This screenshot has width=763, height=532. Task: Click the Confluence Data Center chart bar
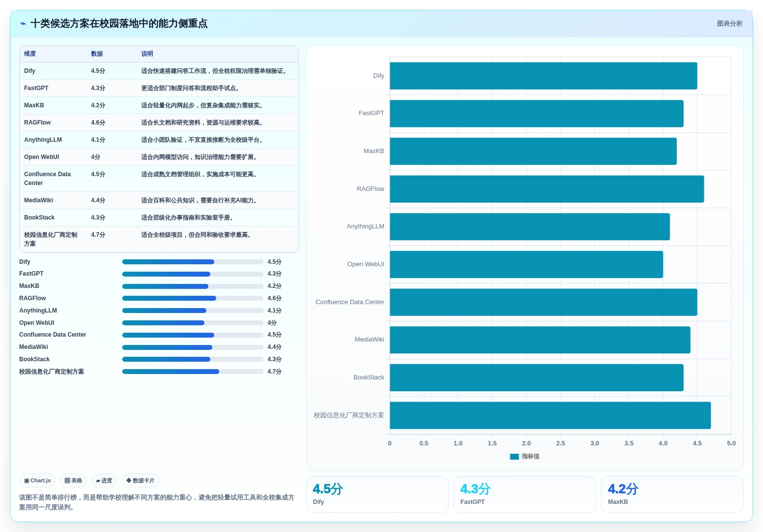[x=543, y=302]
